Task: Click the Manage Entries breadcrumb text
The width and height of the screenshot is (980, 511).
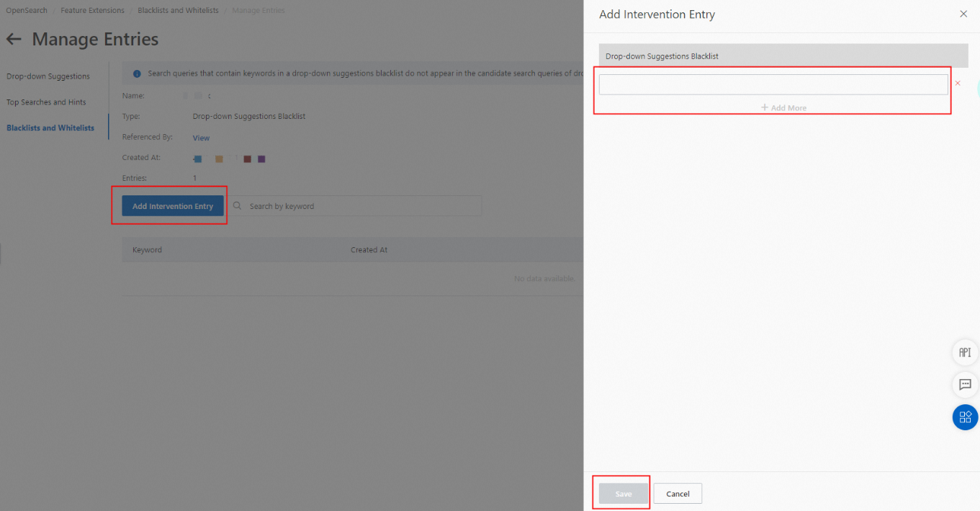Action: (x=259, y=11)
